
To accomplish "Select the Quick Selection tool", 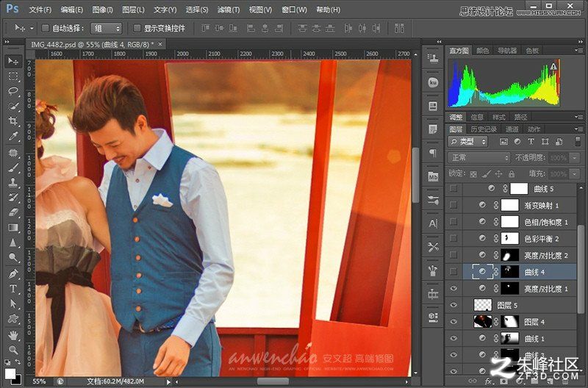I will pos(13,107).
